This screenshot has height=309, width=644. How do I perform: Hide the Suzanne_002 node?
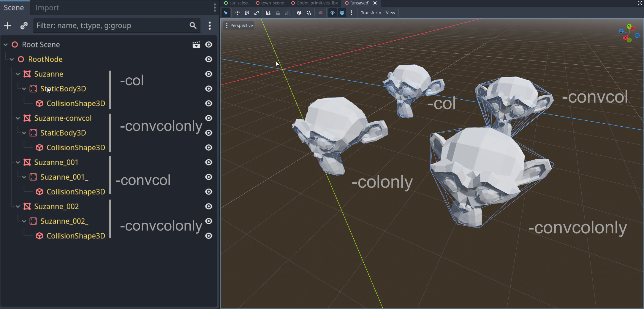coord(209,206)
